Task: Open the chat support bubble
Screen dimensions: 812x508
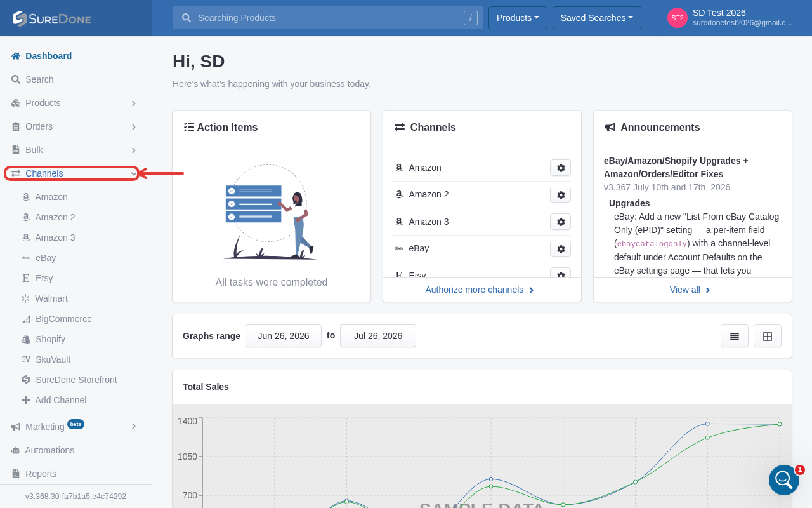Action: coord(784,480)
